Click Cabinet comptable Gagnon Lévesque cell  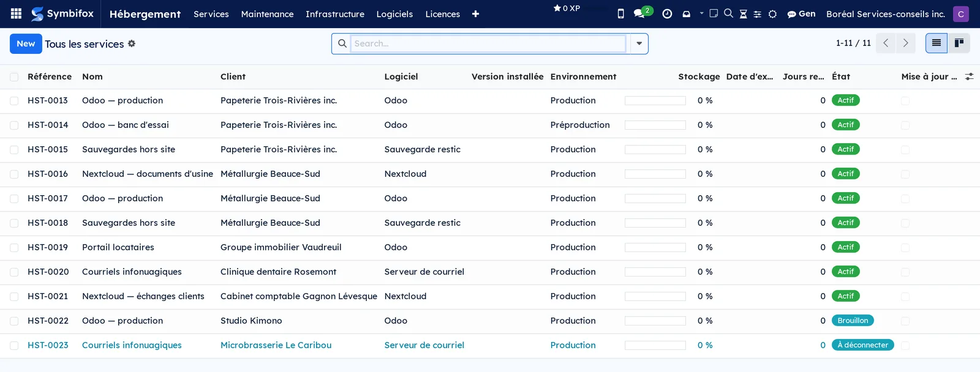click(x=299, y=296)
